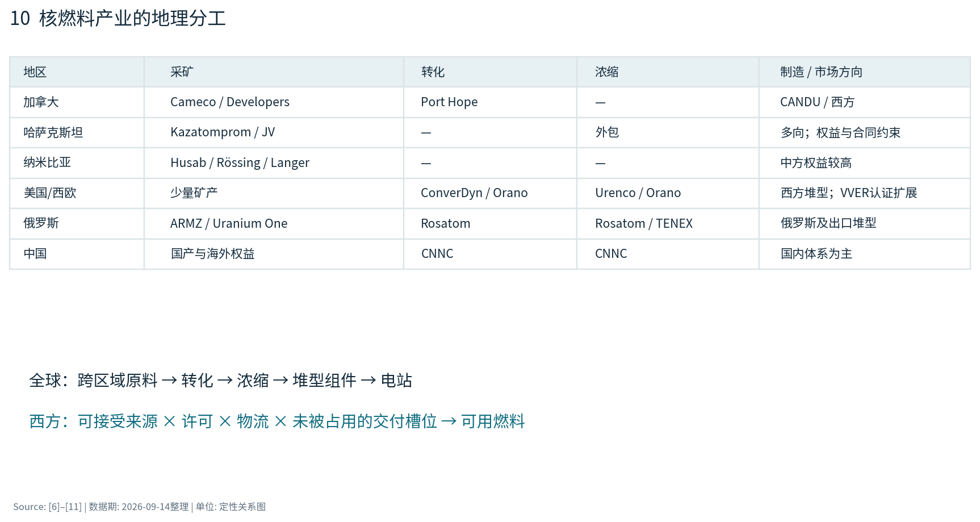Screen dimensions: 980x522
Task: Select the 地区 column header
Action: (77, 72)
